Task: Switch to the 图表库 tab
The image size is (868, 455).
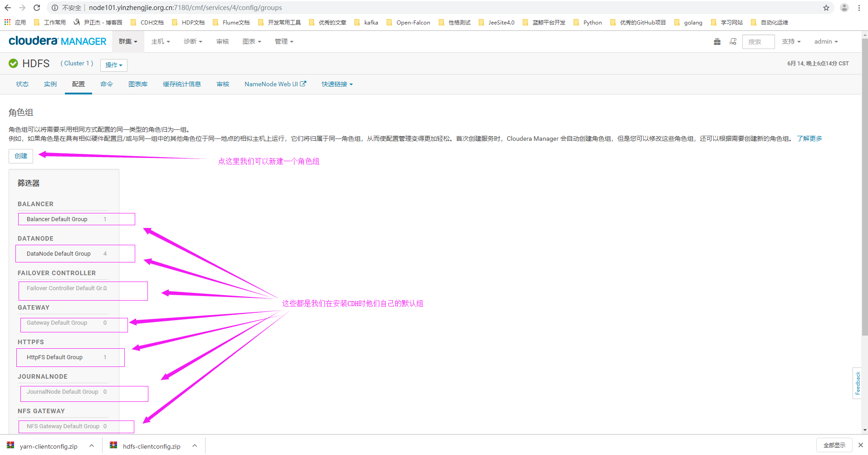Action: pos(138,84)
